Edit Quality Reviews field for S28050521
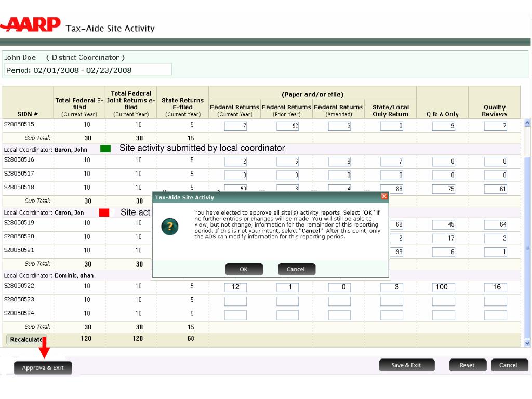 tap(495, 252)
